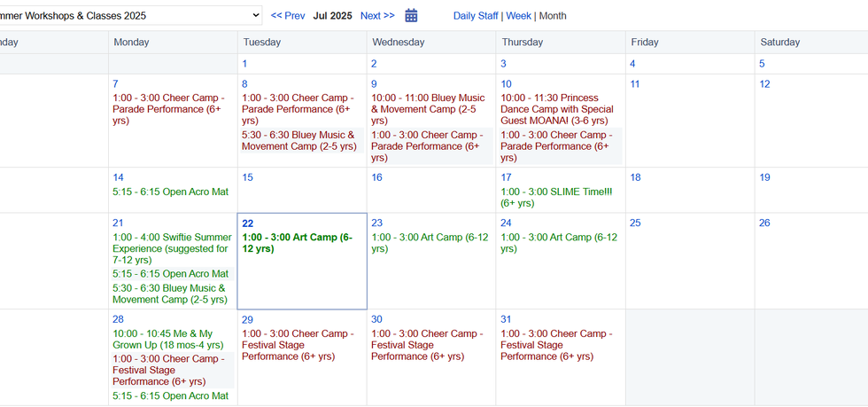This screenshot has height=407, width=868.
Task: Open SLIME Time event on July 17
Action: tap(556, 197)
